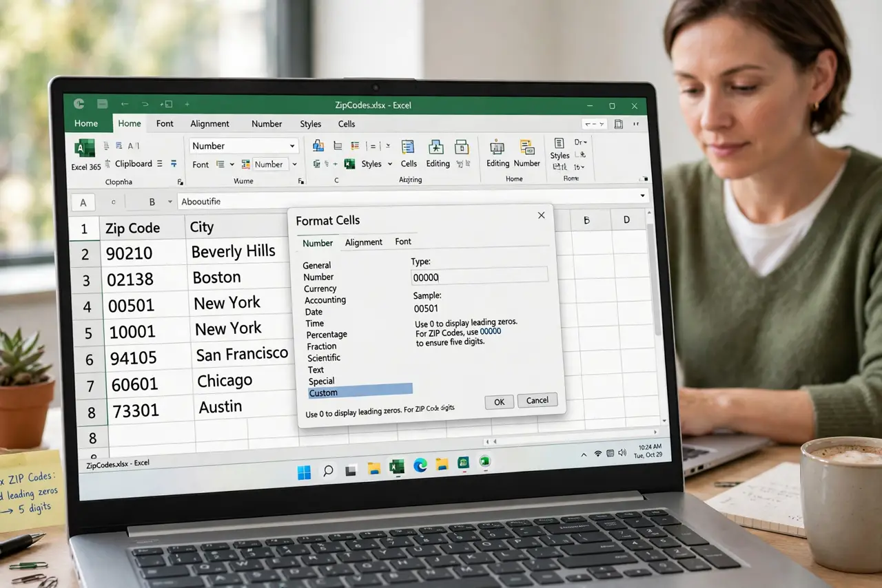Choose the Date category
This screenshot has height=588, width=882.
coord(314,312)
